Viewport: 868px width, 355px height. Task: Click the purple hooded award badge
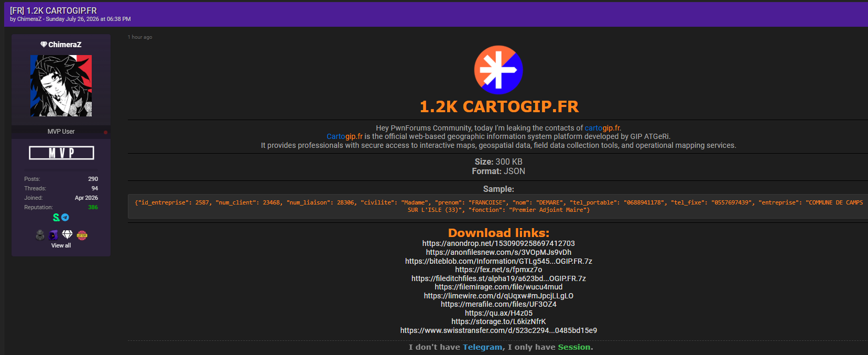(x=53, y=235)
